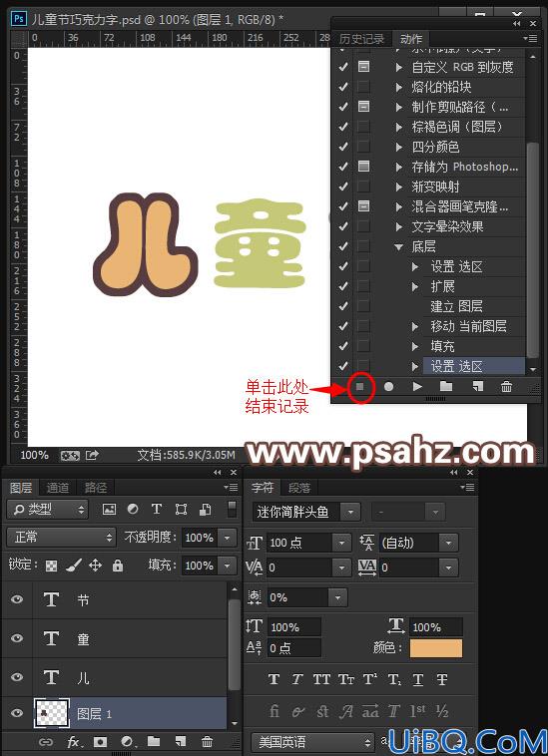Select the 图层 tab

coord(21,488)
